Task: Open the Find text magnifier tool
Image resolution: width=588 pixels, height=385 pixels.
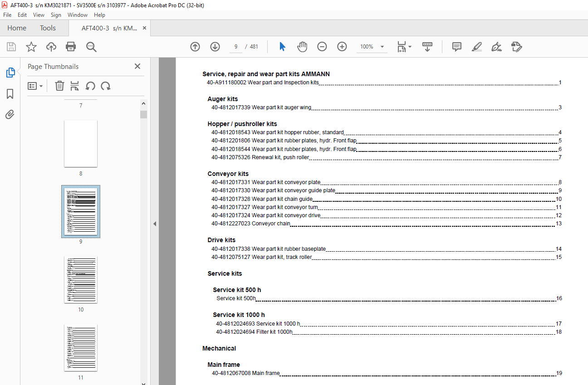Action: (x=91, y=47)
